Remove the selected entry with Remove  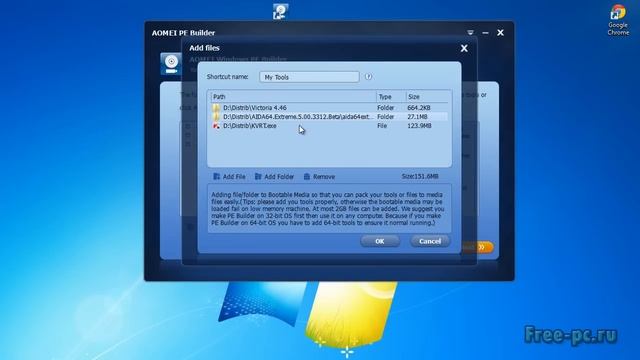pos(319,177)
